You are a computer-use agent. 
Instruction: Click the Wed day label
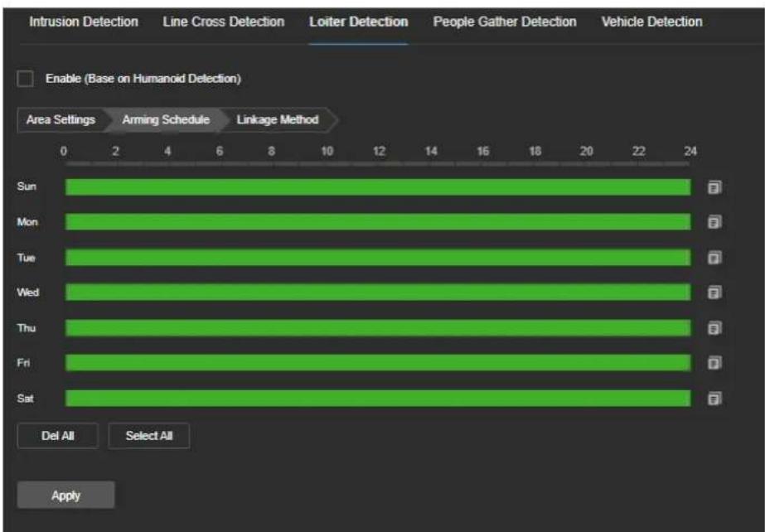point(28,293)
